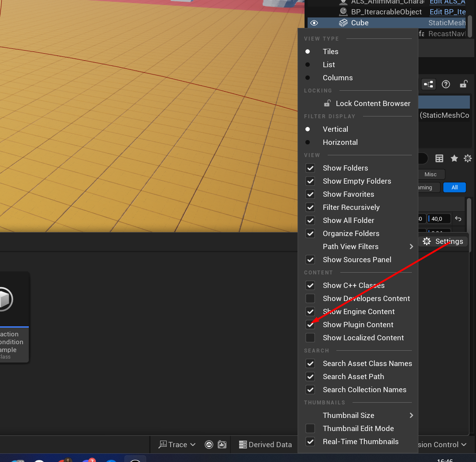Enable Show Developers Content checkbox
476x462 pixels.
click(x=310, y=298)
